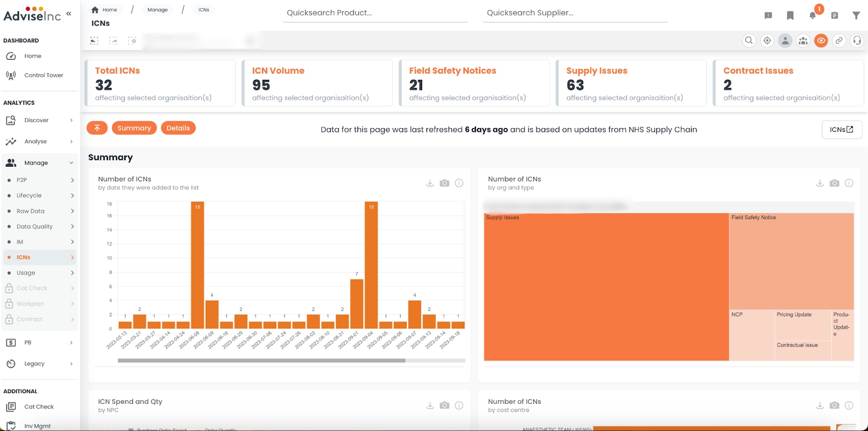Screen dimensions: 868x431
Task: Open the ICNs external link button
Action: coord(841,130)
